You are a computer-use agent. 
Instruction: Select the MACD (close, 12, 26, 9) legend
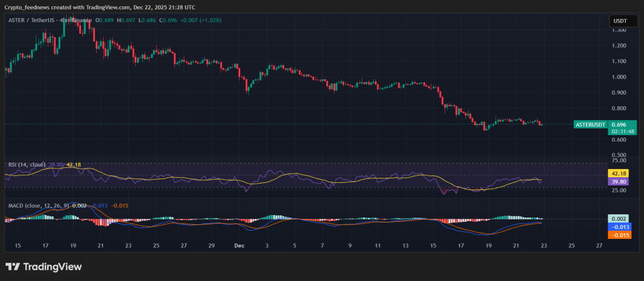38,205
